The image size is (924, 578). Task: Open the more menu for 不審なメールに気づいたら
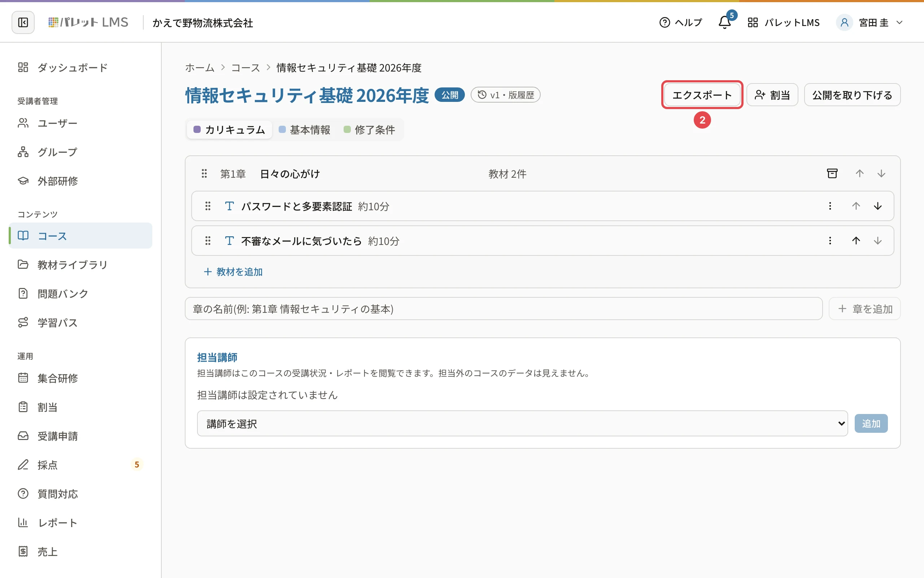830,241
